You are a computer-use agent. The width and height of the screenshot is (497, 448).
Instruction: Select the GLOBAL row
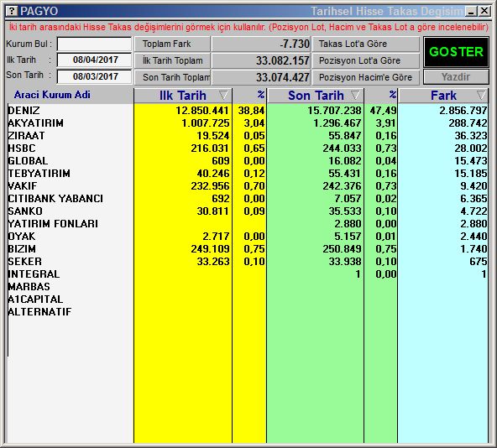pyautogui.click(x=248, y=160)
